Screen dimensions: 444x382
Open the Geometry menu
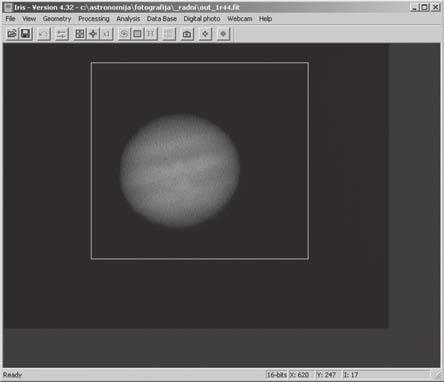pyautogui.click(x=57, y=19)
